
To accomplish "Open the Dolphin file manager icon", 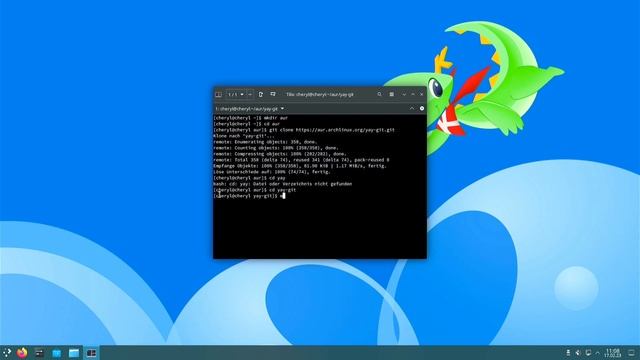I will [x=74, y=353].
